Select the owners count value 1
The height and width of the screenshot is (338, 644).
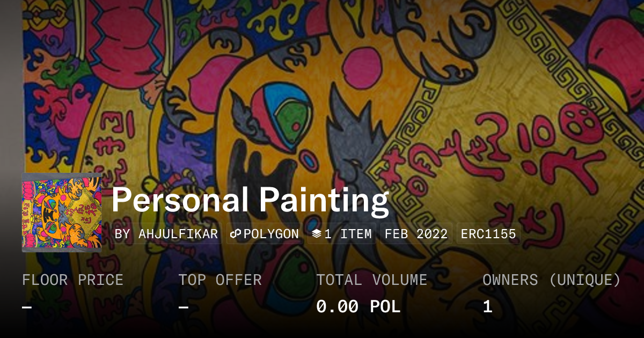coord(487,307)
